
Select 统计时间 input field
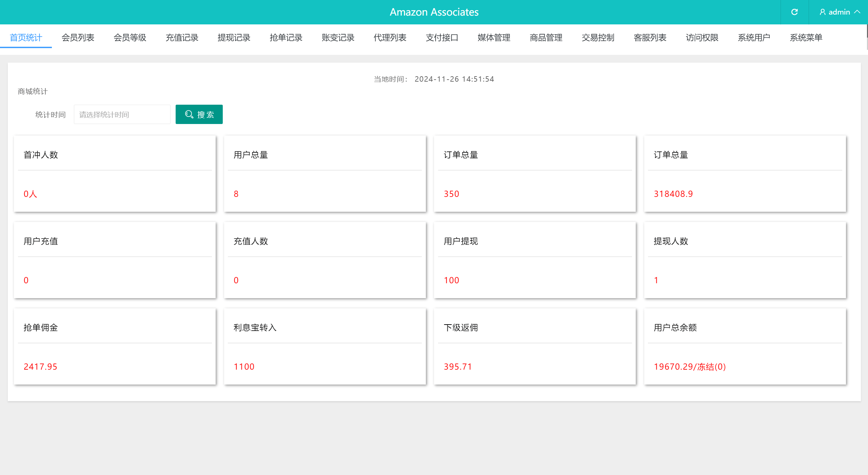[121, 115]
